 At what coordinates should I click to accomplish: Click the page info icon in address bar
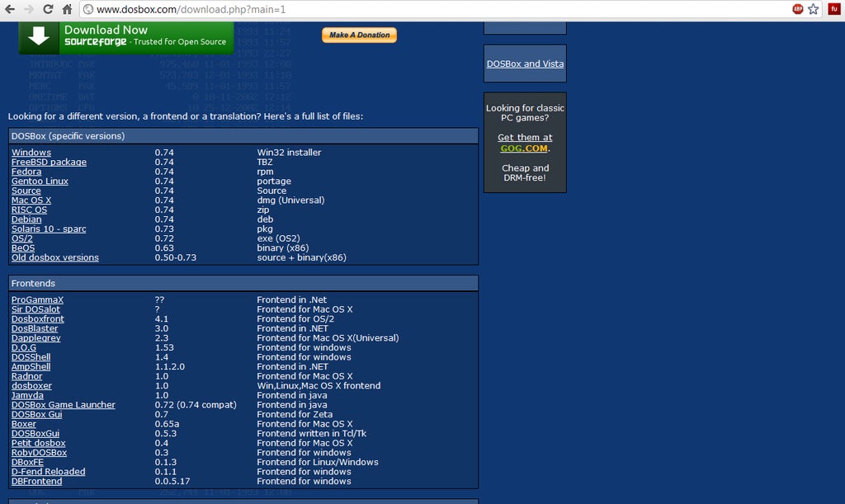coord(88,9)
